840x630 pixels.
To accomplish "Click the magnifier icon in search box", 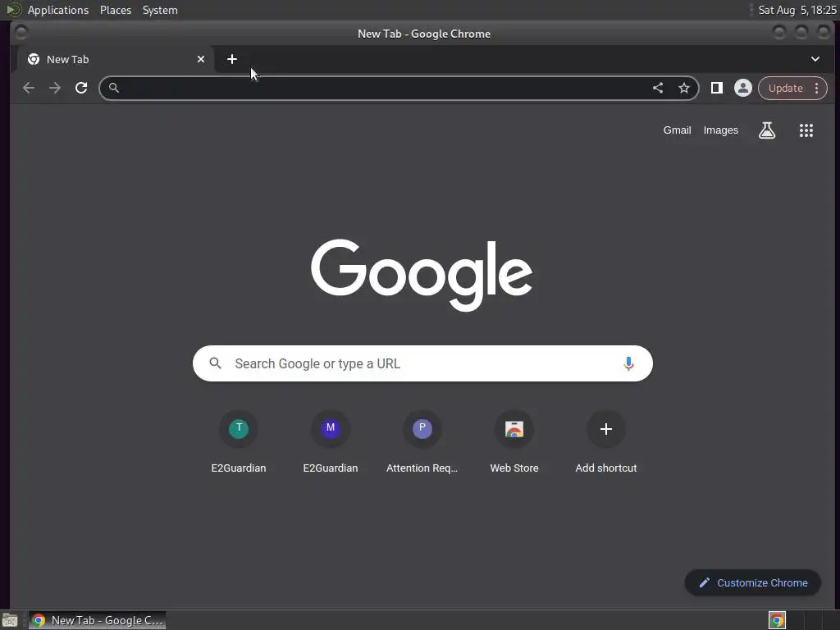I will [x=216, y=363].
